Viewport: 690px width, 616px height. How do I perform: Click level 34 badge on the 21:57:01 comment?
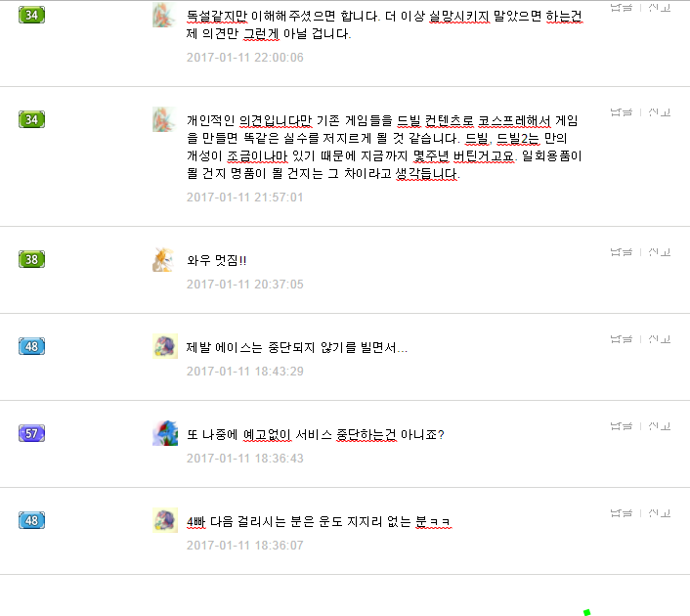point(31,119)
